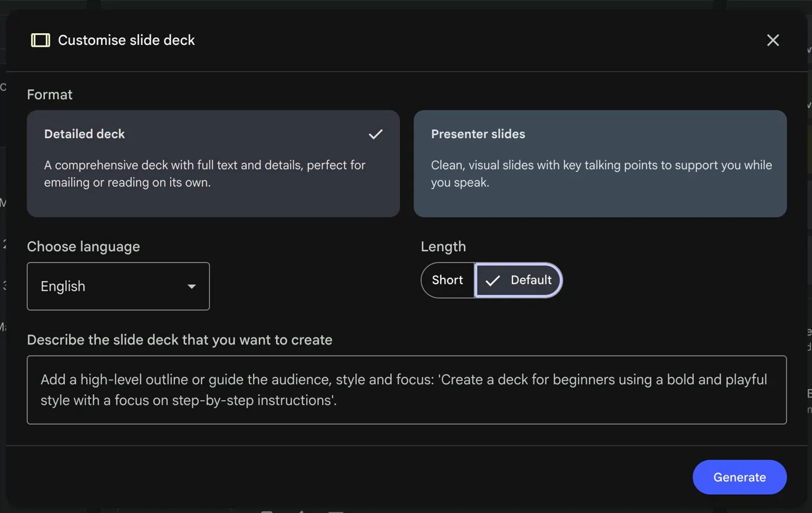Click the 'Presenter slides' heading text
Screen dimensions: 812x513
pos(478,134)
